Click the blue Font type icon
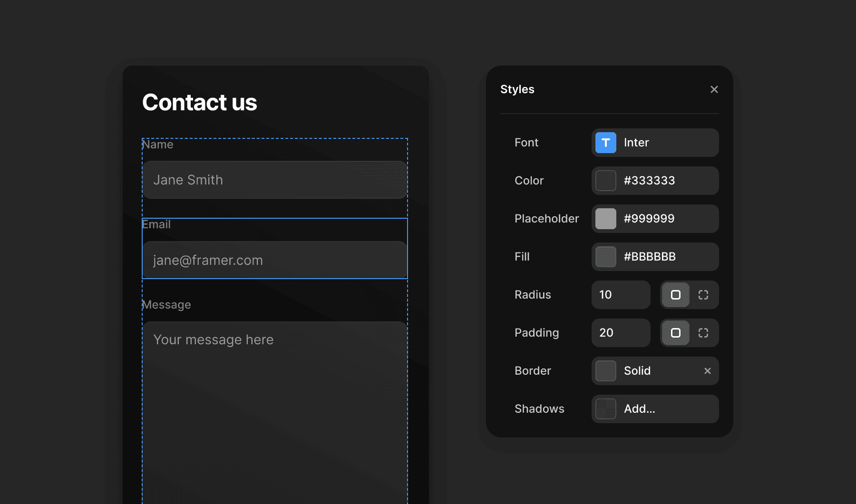Image resolution: width=856 pixels, height=504 pixels. pos(605,143)
